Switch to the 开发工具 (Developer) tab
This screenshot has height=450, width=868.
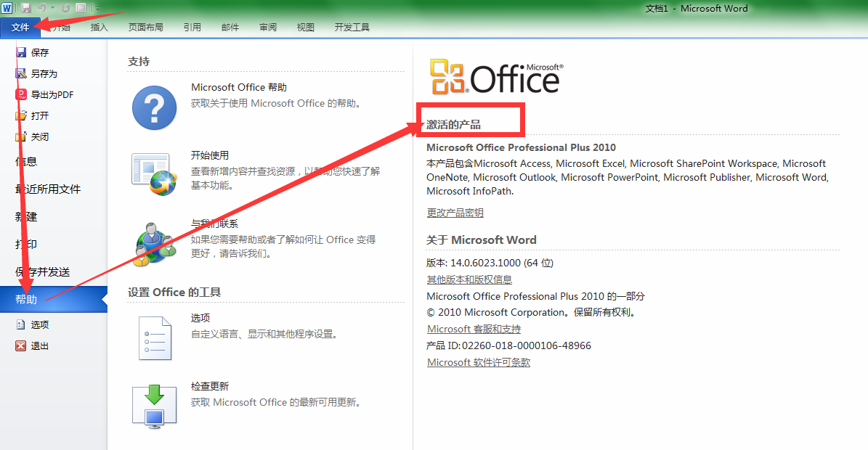pos(352,27)
